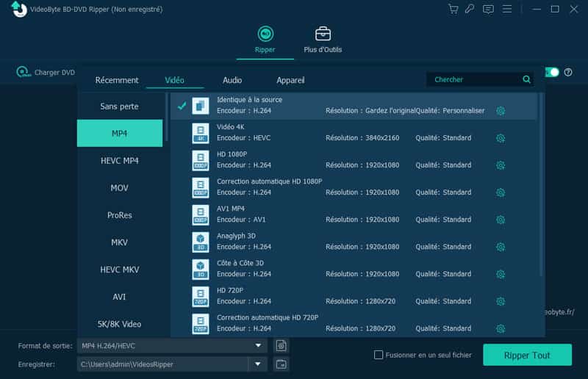Viewport: 588px width, 379px height.
Task: Expand the Format de sortie dropdown
Action: click(x=258, y=345)
